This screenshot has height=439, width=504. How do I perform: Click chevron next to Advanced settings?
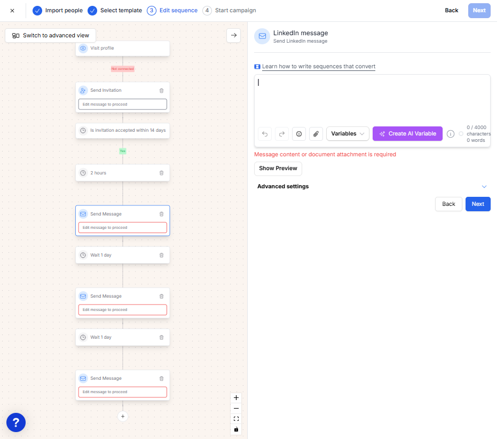pos(484,187)
